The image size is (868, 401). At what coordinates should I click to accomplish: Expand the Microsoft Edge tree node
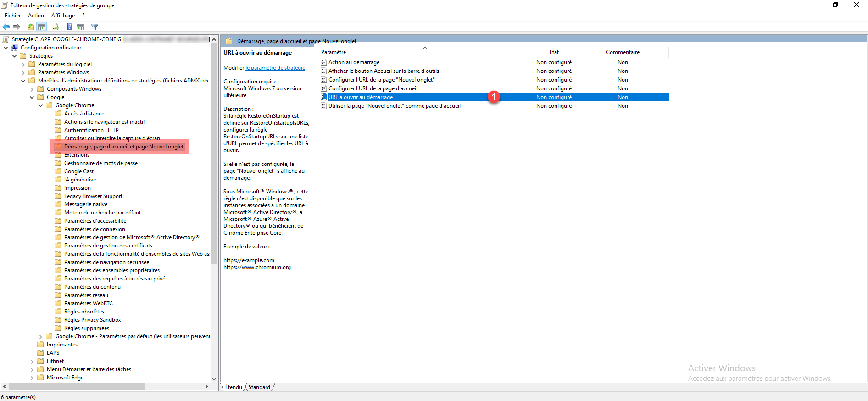[32, 378]
